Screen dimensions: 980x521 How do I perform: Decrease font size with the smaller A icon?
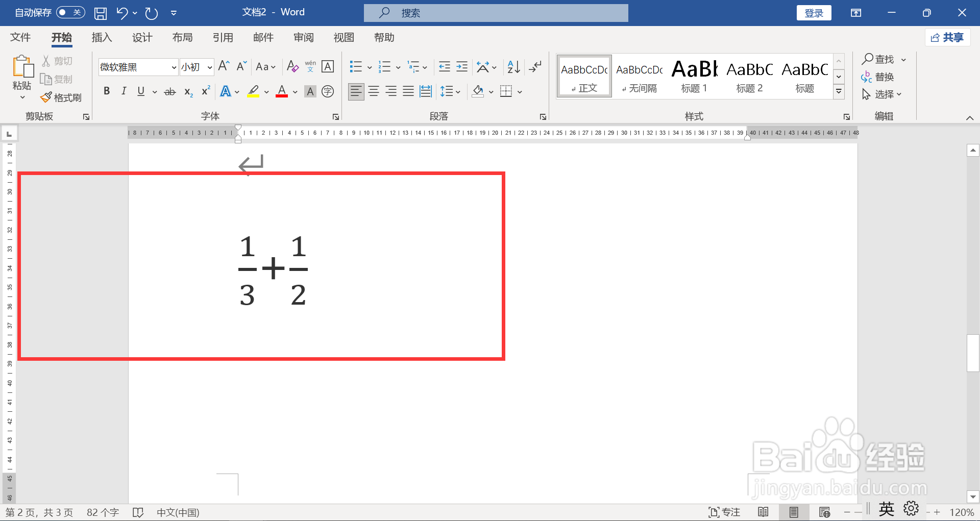click(x=241, y=66)
